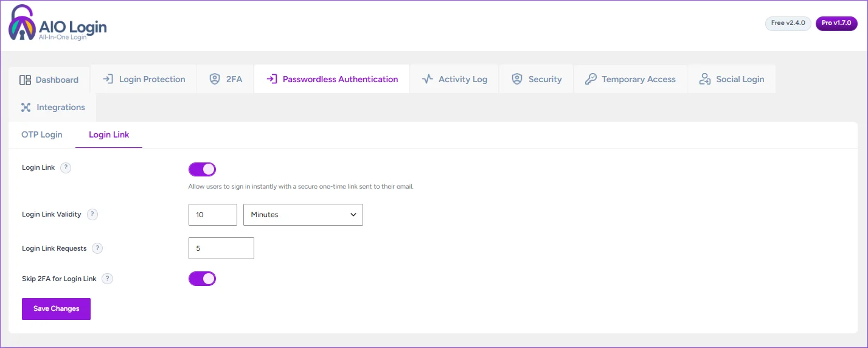Select the Login Link sub-tab
Screen dimensions: 868x348
pos(109,134)
